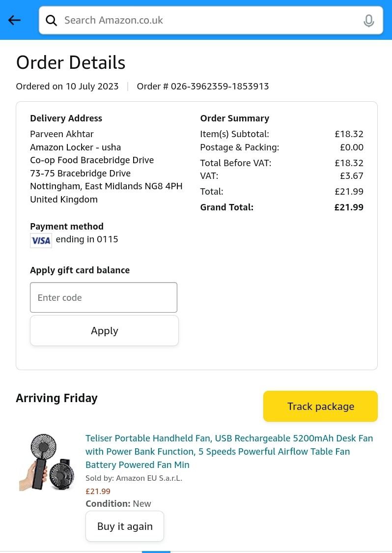Tap the microphone voice search icon

[x=368, y=21]
